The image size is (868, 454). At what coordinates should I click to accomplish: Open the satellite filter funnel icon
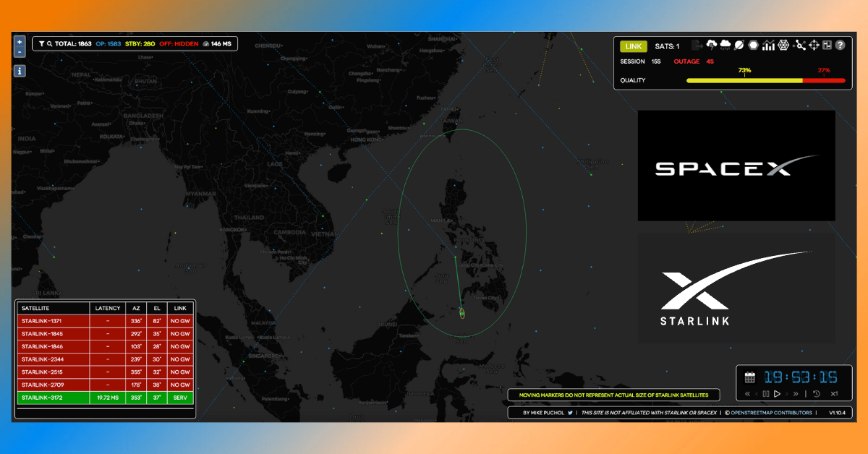[x=42, y=44]
